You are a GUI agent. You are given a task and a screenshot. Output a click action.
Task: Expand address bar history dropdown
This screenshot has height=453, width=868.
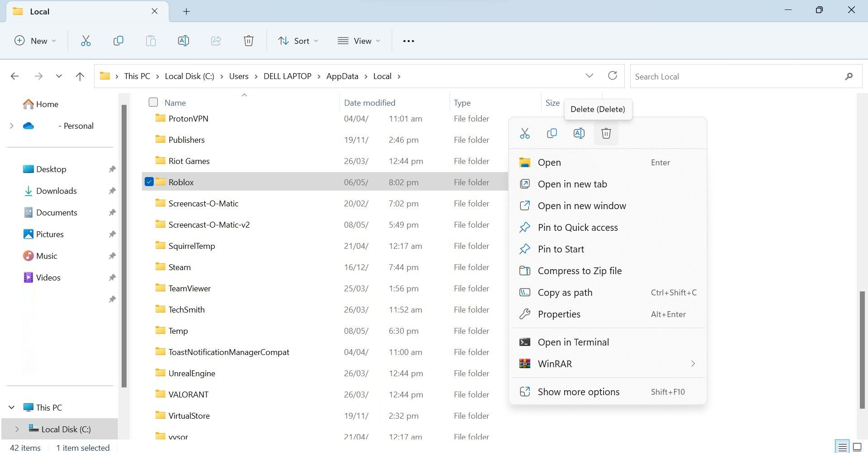[x=589, y=75]
